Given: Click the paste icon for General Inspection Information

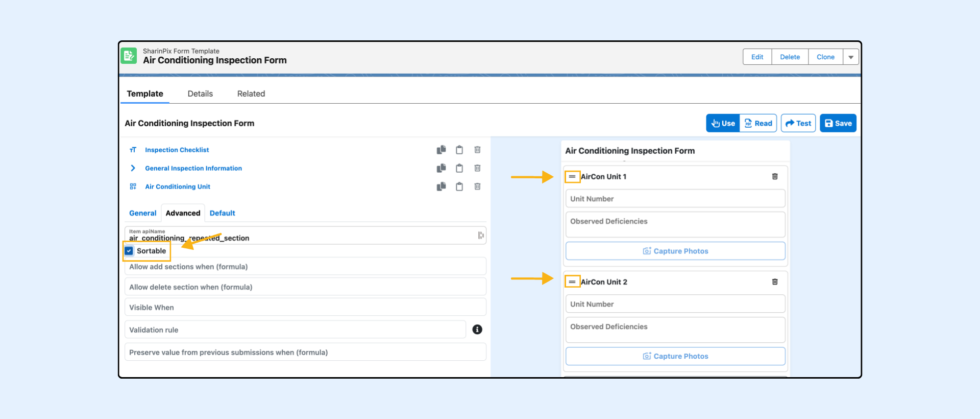Looking at the screenshot, I should click(x=459, y=168).
